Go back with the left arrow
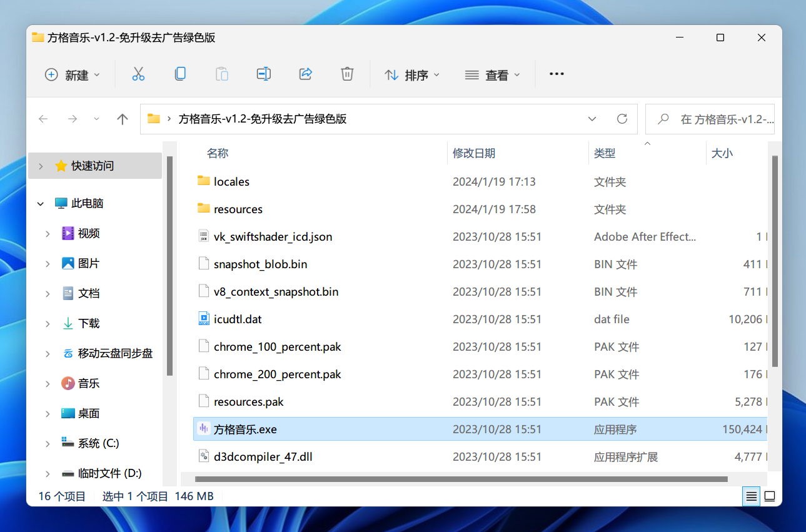Screen dimensions: 806x532 (x=43, y=119)
